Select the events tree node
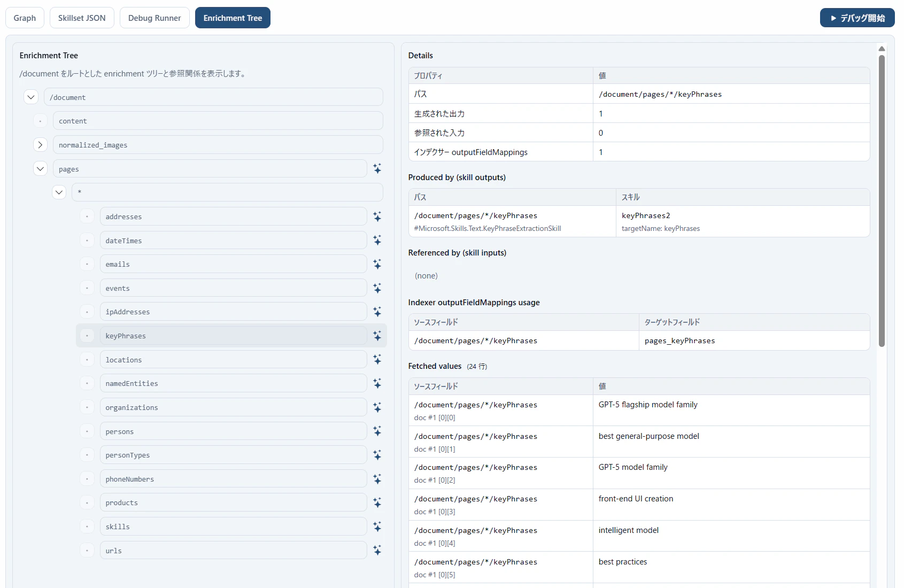This screenshot has width=904, height=588. point(233,288)
